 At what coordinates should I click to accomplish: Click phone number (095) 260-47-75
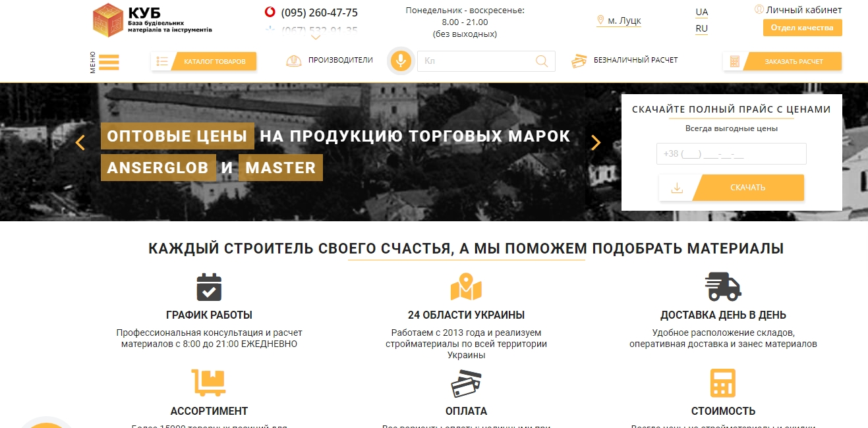point(320,13)
